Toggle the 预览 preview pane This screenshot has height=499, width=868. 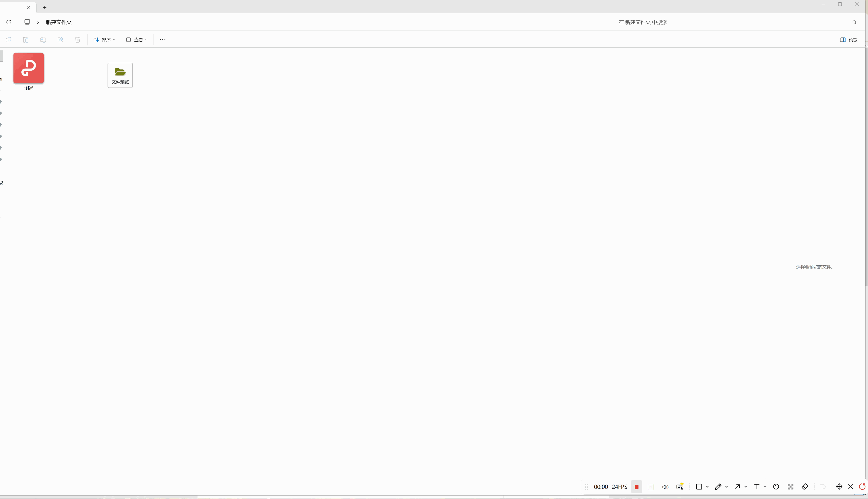click(x=849, y=40)
